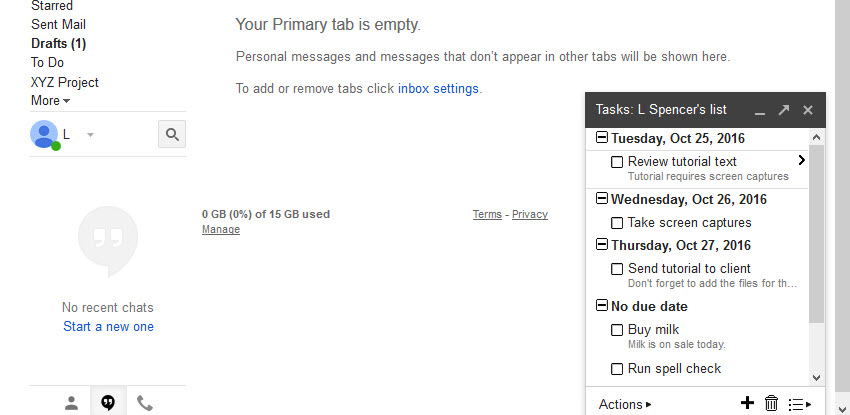This screenshot has height=415, width=850.
Task: Mark Take screen captures as complete
Action: click(x=617, y=223)
